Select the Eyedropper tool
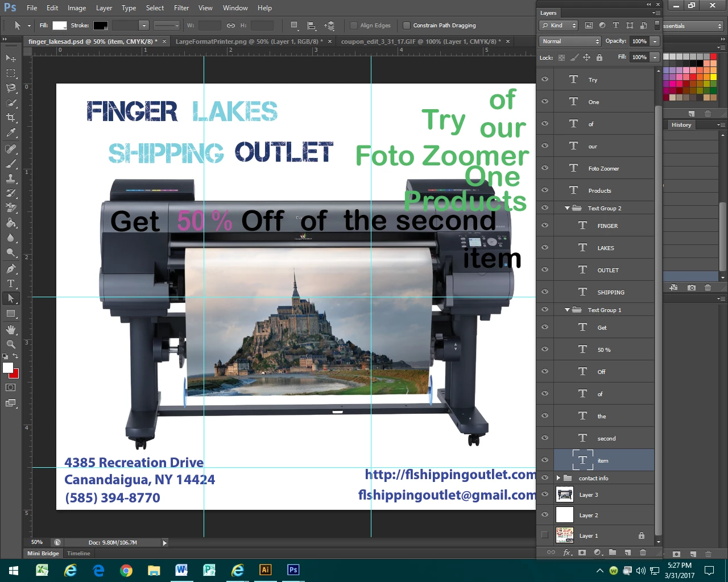The width and height of the screenshot is (728, 582). (11, 133)
